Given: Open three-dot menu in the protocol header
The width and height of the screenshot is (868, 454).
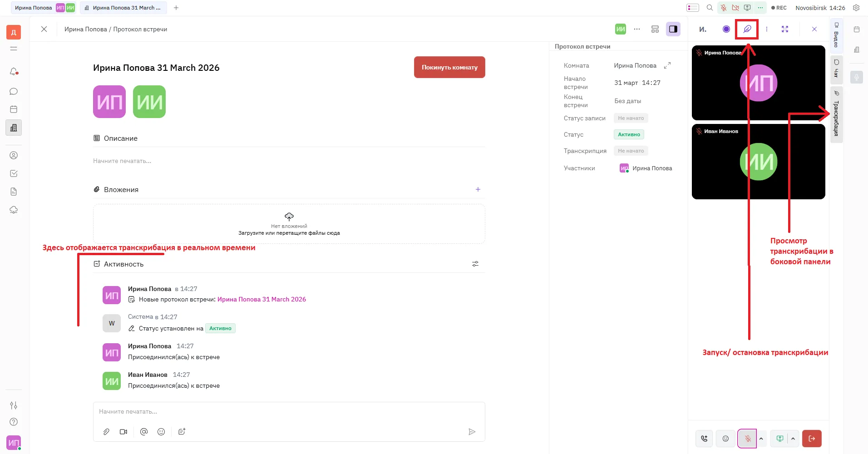Looking at the screenshot, I should [x=637, y=29].
